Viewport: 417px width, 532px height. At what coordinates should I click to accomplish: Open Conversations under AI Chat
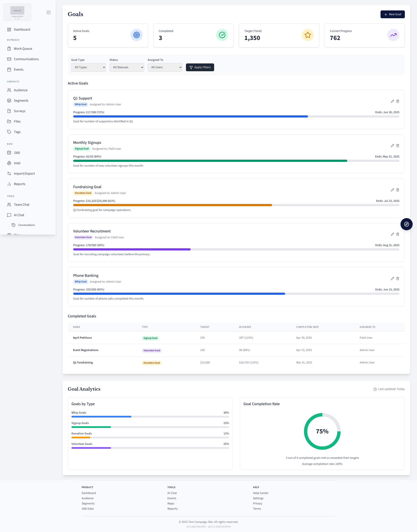tap(26, 225)
